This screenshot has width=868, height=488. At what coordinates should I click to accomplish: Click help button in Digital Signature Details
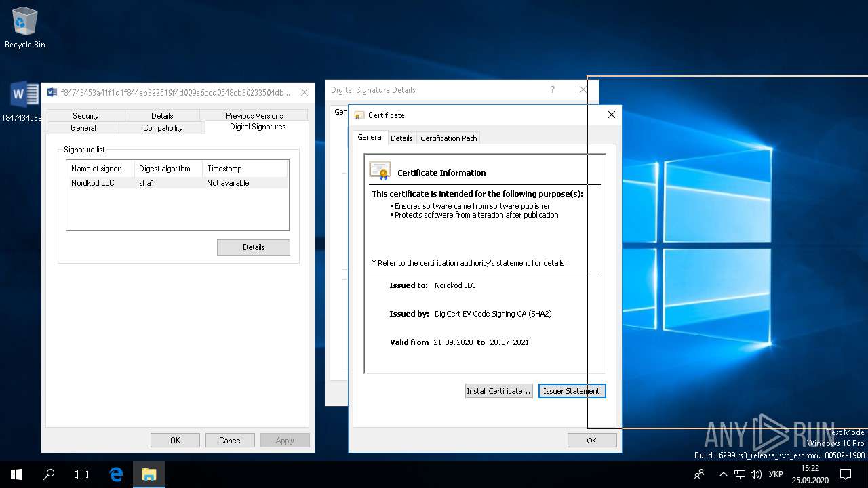[x=552, y=89]
